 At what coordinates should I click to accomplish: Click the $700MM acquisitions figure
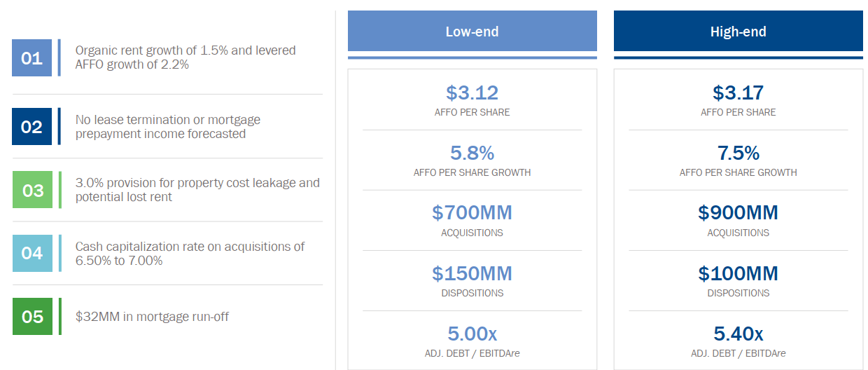[x=472, y=213]
